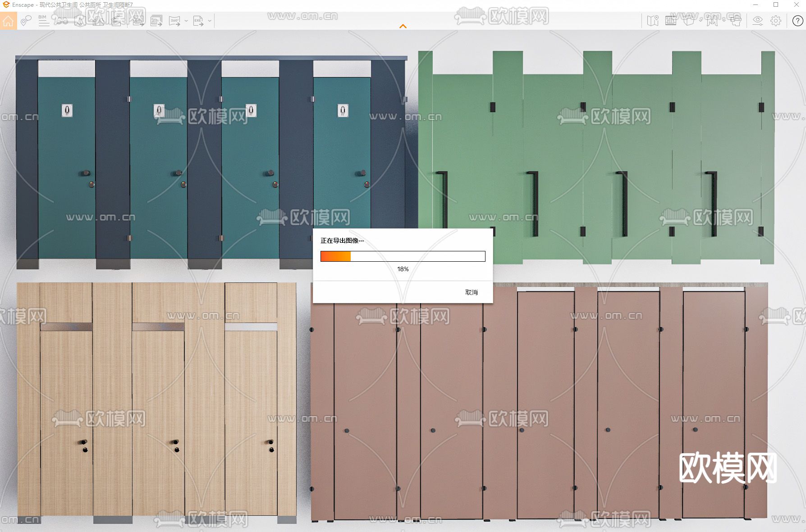Open the building views icon
806x532 pixels.
click(98, 21)
